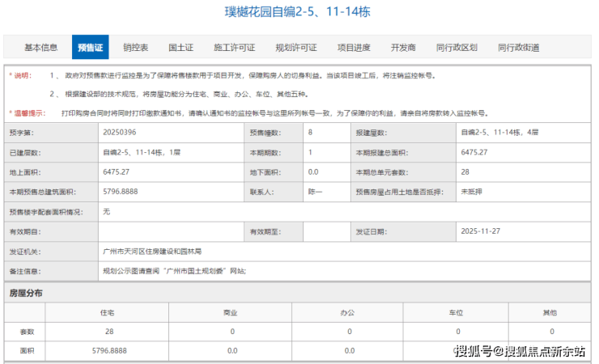
Task: Click the 未抵押 mortgage status cell
Action: pos(472,192)
